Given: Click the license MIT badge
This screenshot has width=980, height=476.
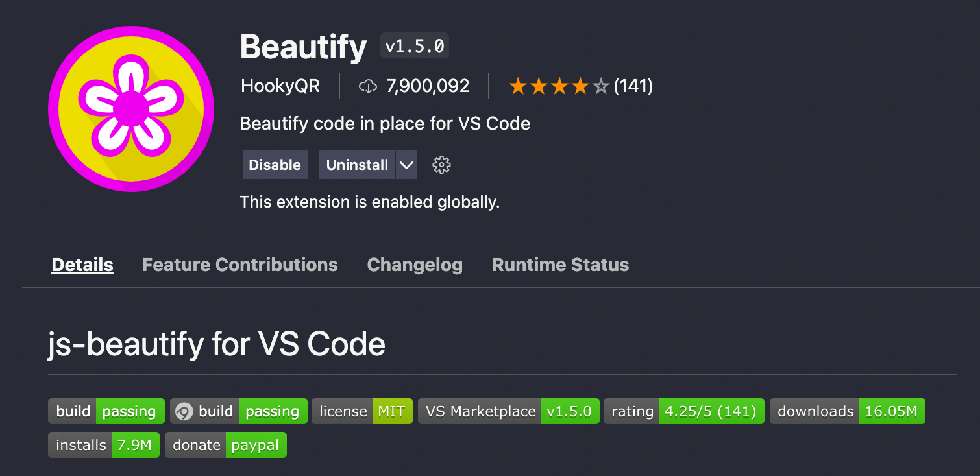Looking at the screenshot, I should point(362,411).
